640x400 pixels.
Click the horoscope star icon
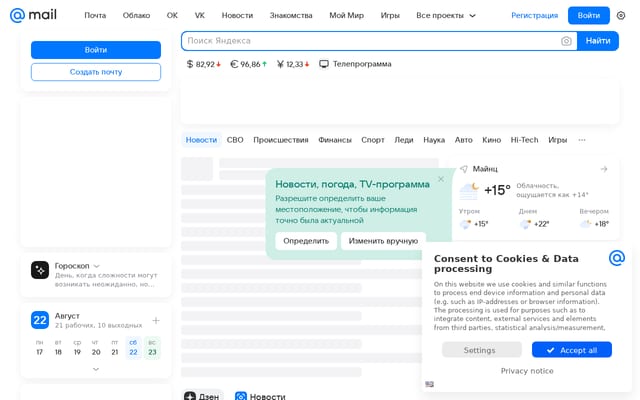(x=40, y=270)
